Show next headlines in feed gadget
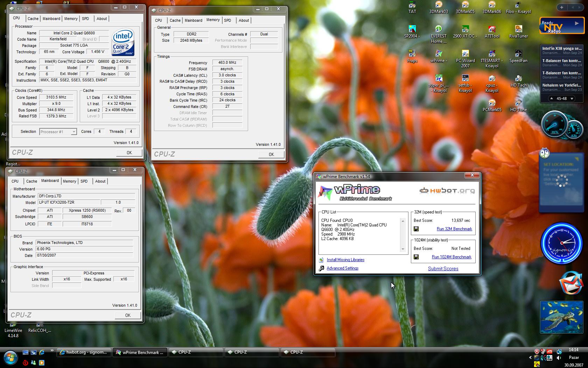 572,98
